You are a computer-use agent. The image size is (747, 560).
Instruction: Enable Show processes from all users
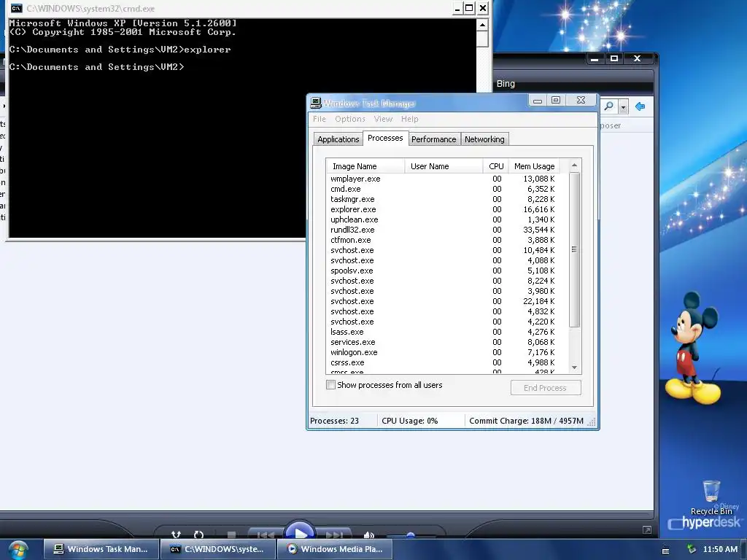[x=330, y=385]
